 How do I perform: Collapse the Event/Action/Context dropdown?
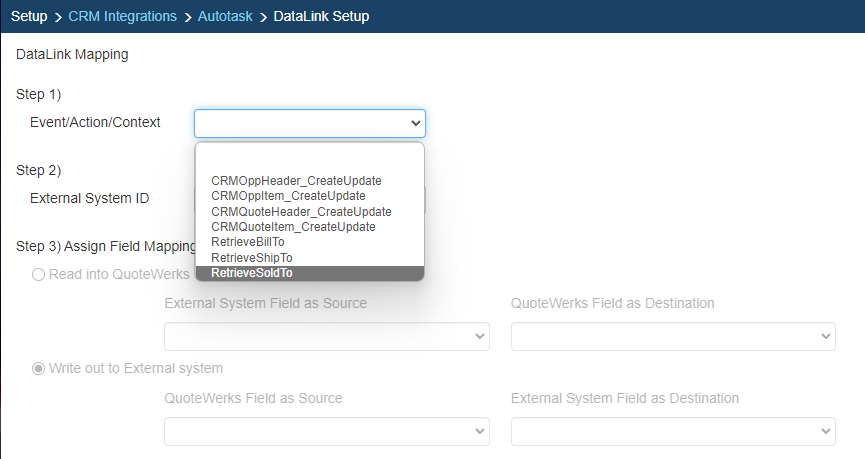pyautogui.click(x=310, y=123)
